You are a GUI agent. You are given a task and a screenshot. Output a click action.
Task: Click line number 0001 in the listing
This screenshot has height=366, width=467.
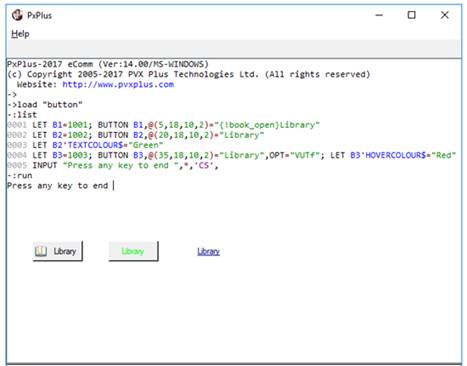[x=17, y=125]
